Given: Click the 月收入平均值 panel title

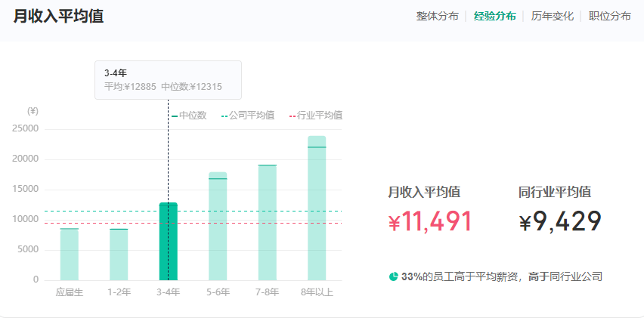Looking at the screenshot, I should click(x=58, y=16).
